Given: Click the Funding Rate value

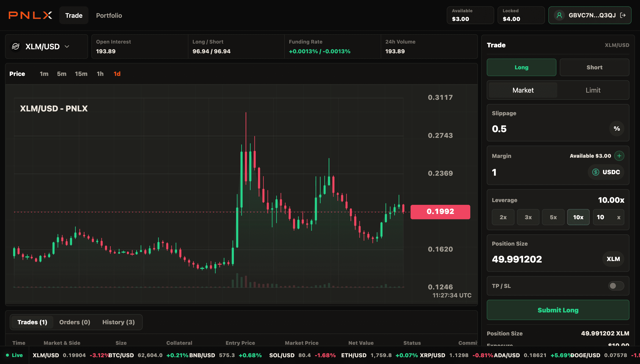Looking at the screenshot, I should tap(319, 51).
